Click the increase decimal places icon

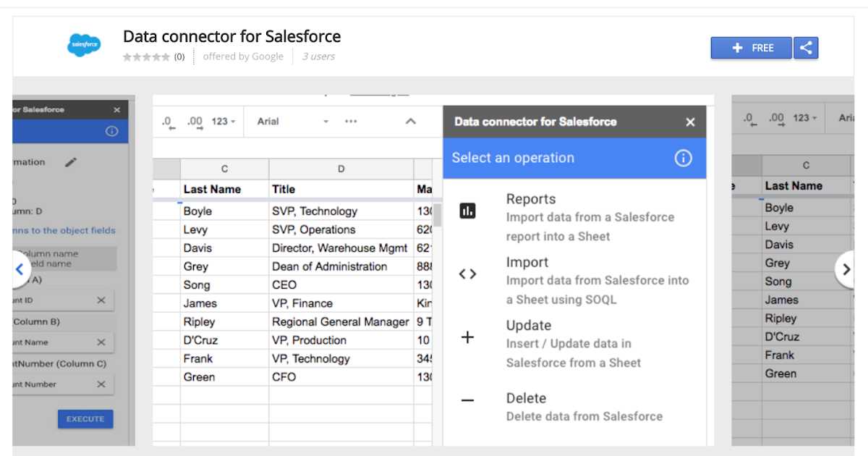pos(194,122)
